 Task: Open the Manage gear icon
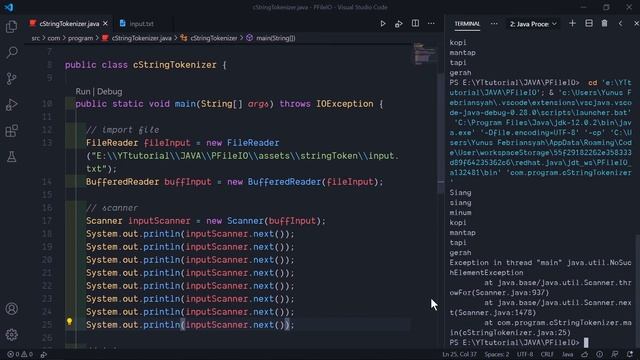(11, 335)
